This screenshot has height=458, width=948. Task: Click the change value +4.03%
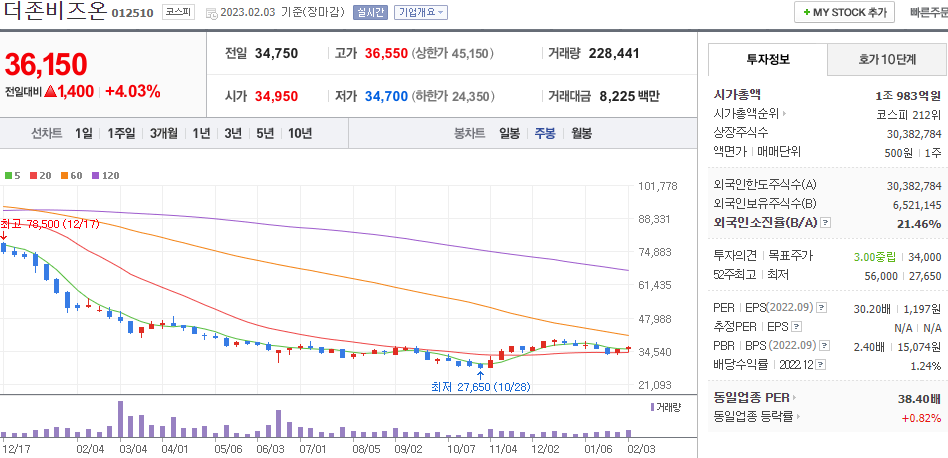coord(133,92)
